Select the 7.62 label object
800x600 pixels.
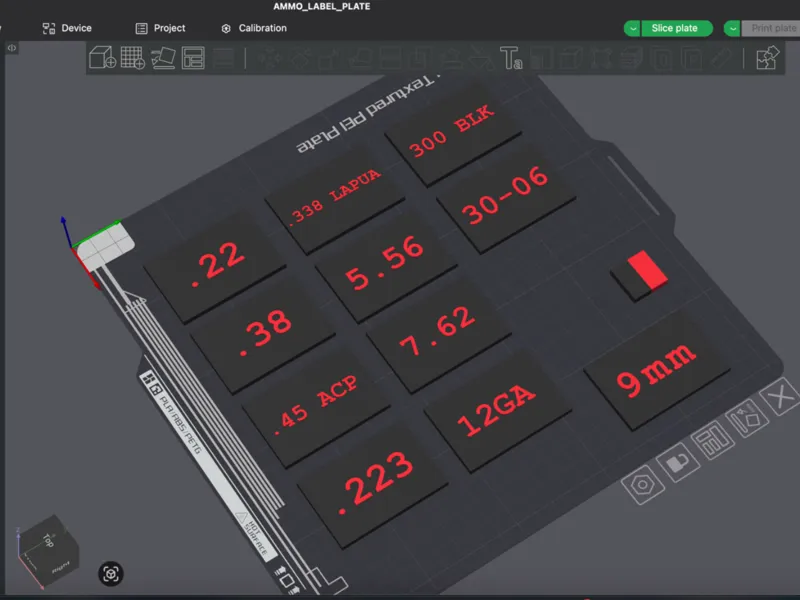[439, 335]
